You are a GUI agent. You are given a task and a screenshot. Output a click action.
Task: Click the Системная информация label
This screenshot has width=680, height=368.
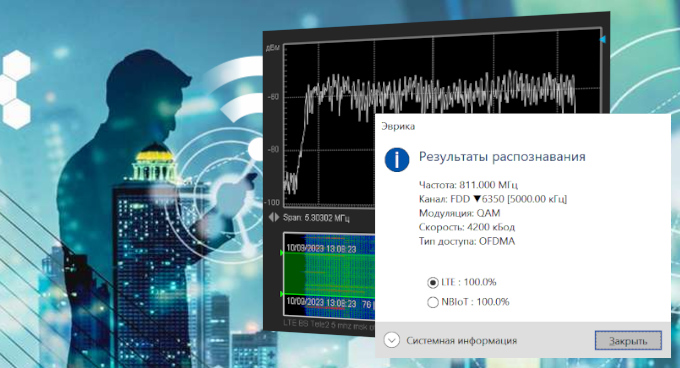coord(461,341)
